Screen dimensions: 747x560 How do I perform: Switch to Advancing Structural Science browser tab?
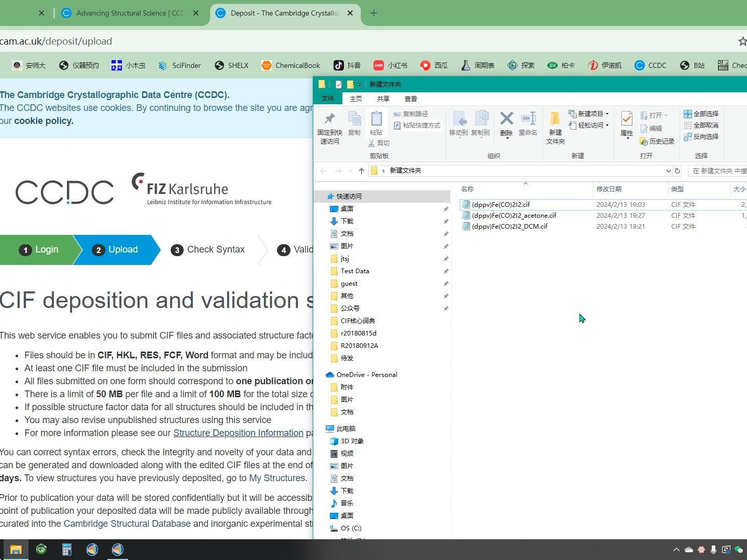[x=129, y=13]
